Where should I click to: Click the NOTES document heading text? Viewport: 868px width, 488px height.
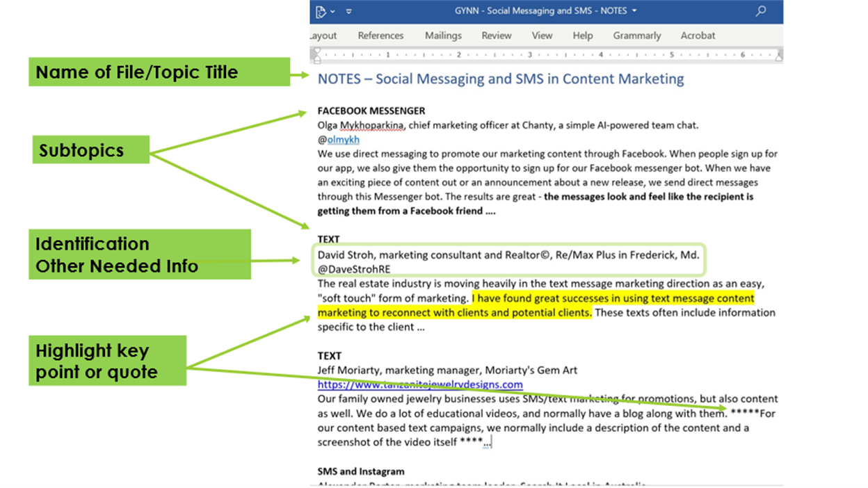click(499, 79)
